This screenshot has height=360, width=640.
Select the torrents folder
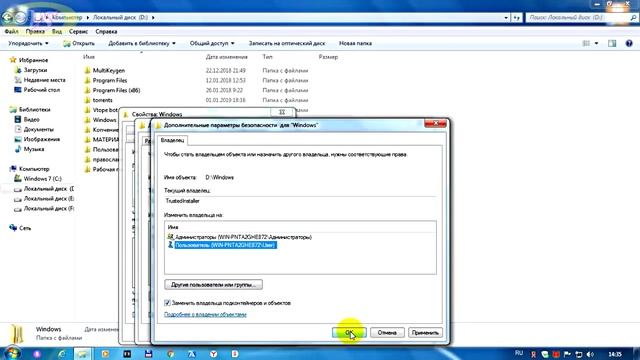(102, 100)
